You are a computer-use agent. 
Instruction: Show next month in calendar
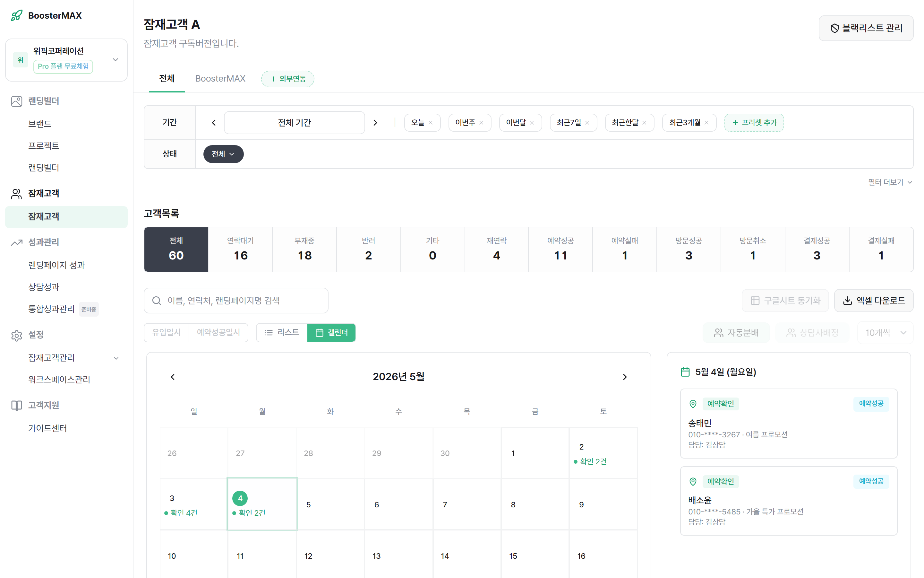[625, 377]
